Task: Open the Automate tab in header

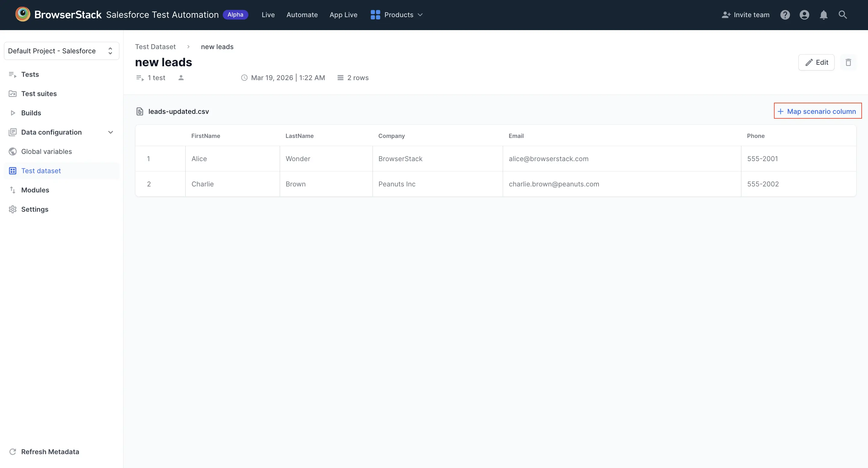Action: pos(302,15)
